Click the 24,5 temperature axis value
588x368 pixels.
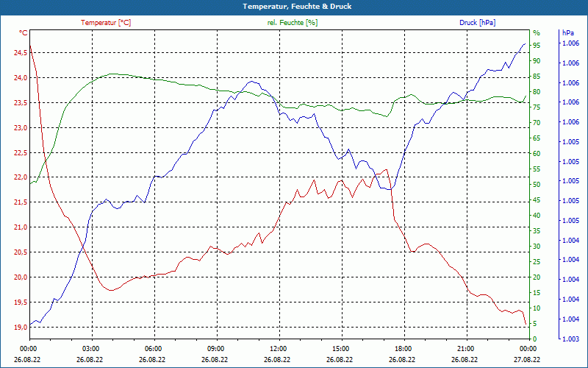[x=21, y=53]
